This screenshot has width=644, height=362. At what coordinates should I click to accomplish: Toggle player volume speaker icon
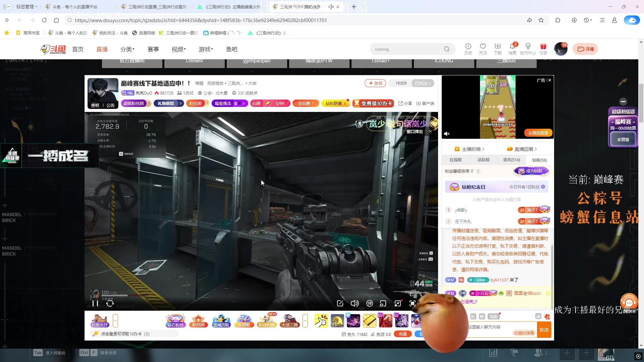point(355,303)
